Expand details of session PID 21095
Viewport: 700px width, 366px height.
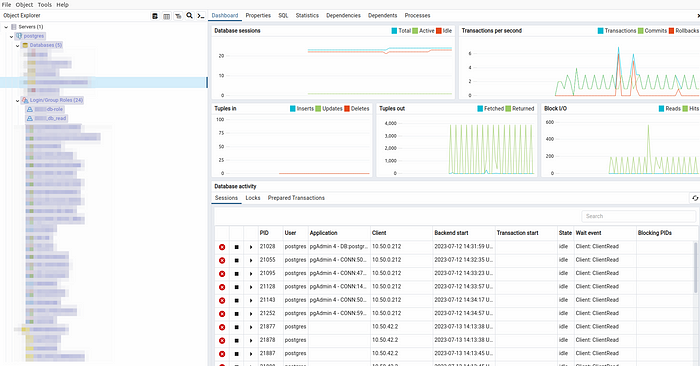click(251, 274)
